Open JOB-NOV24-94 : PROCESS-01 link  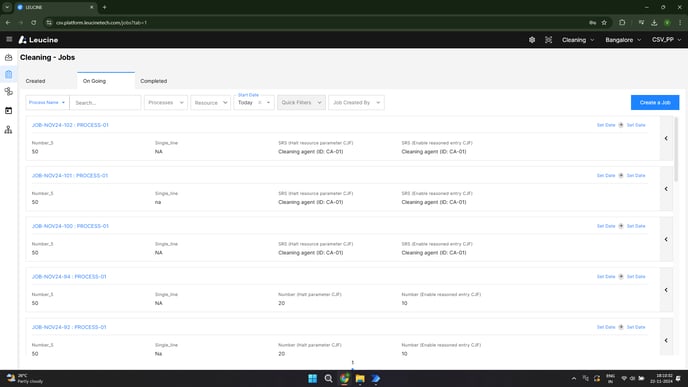tap(69, 276)
